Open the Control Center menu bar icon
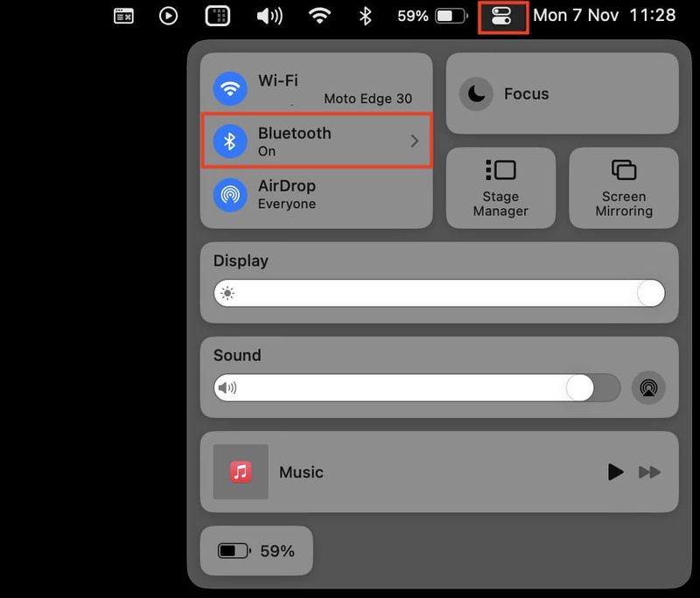Viewport: 700px width, 598px height. point(501,17)
